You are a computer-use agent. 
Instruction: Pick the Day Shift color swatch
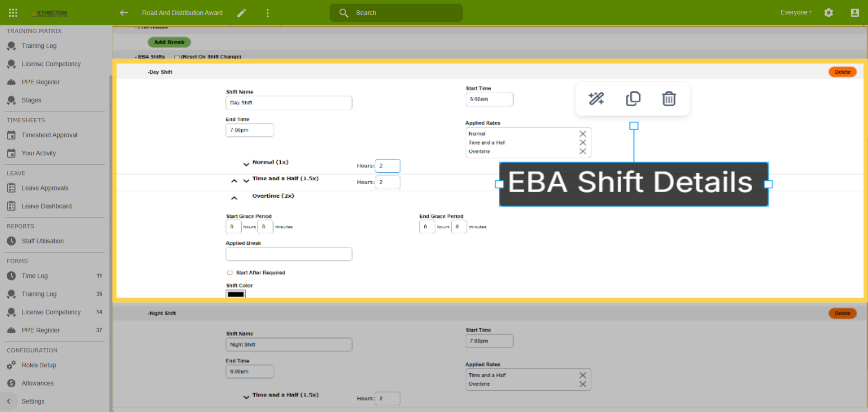pos(236,294)
